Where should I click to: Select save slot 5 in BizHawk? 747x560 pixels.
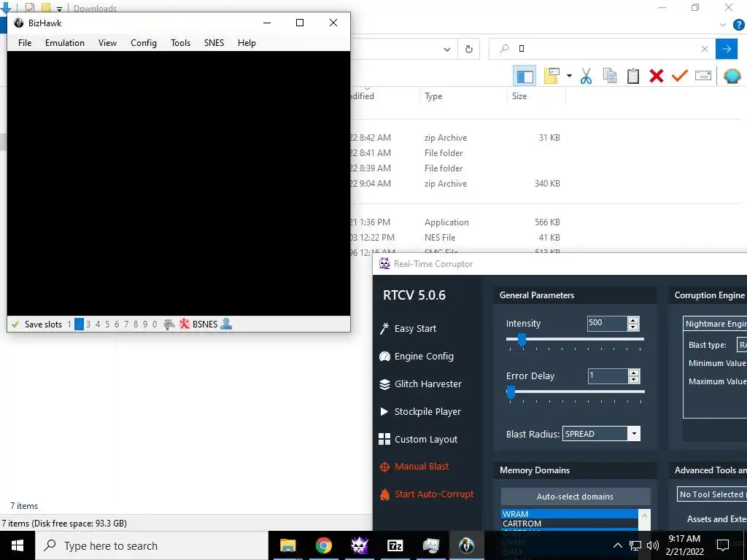[x=107, y=324]
